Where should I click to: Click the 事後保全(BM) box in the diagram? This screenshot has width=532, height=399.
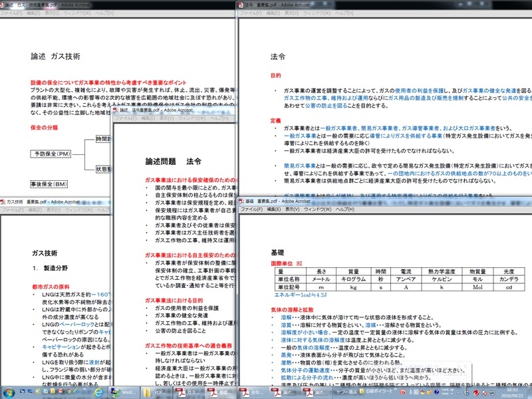[x=49, y=184]
